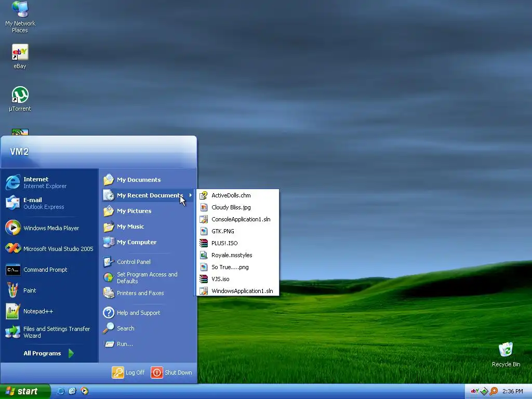Open Printers and Faxes

click(x=148, y=293)
